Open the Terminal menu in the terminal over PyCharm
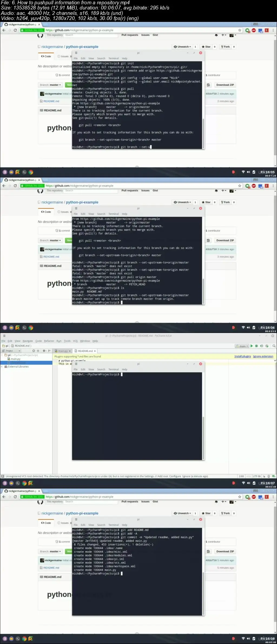 [x=114, y=369]
